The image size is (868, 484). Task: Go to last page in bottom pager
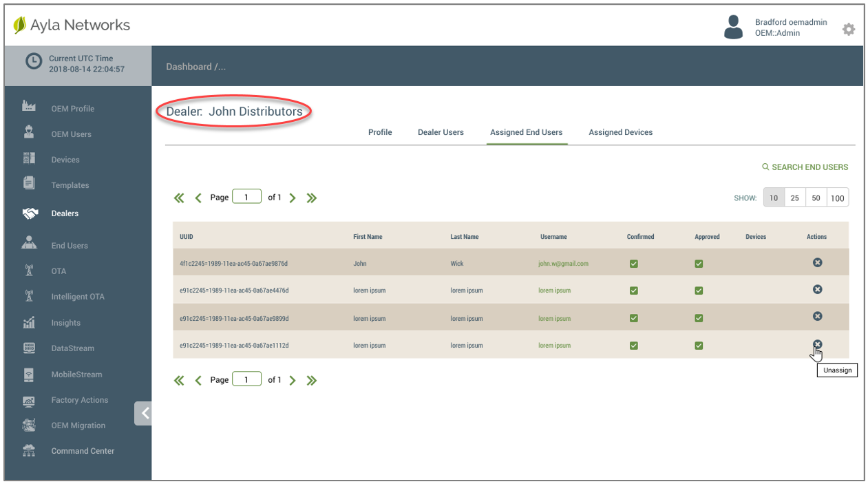tap(312, 380)
